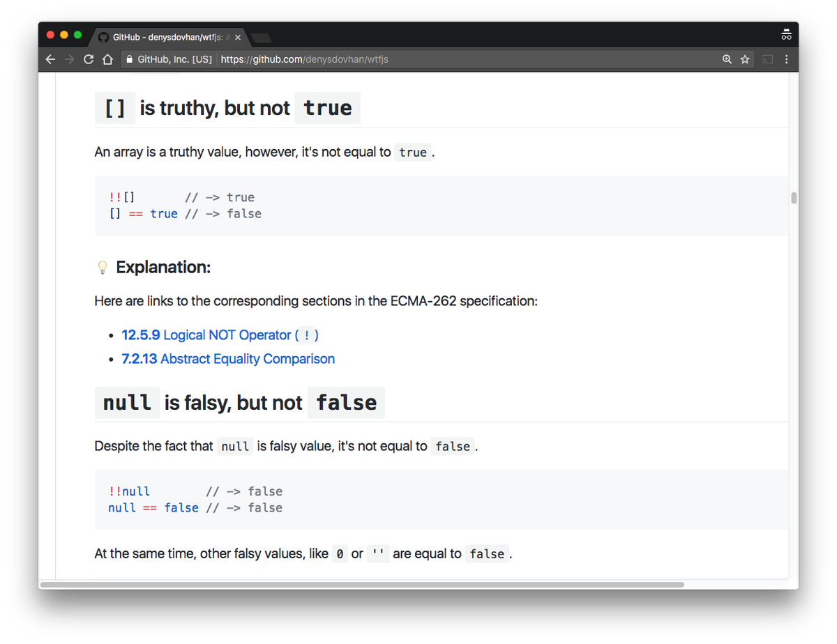Click the inline 'false' code after 'not equal to'

pyautogui.click(x=453, y=446)
